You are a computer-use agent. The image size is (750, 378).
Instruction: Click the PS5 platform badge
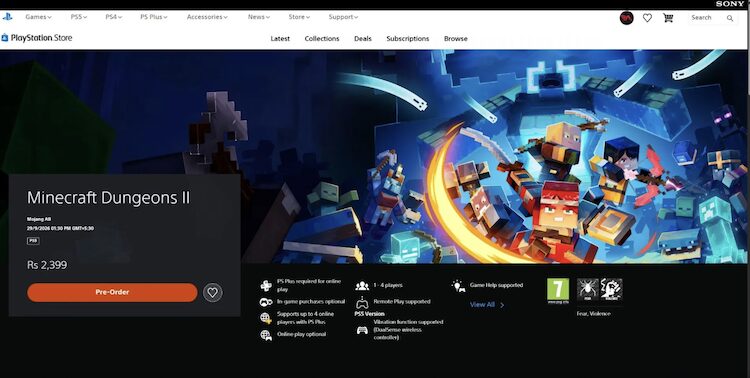click(33, 241)
